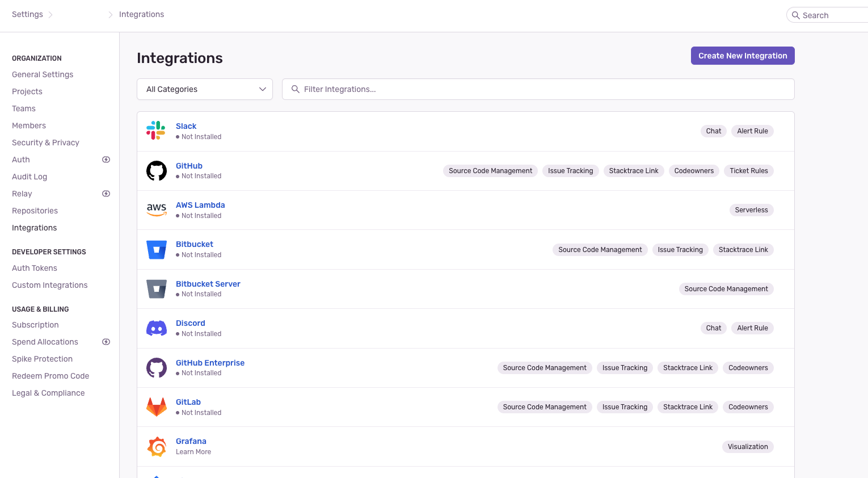The width and height of the screenshot is (868, 478).
Task: Click the badge icon beside Auth
Action: point(106,160)
